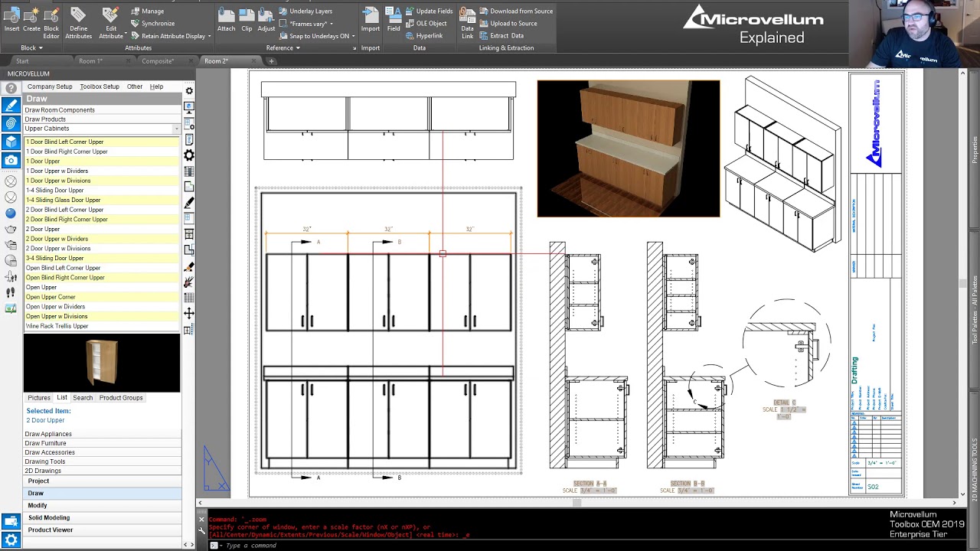This screenshot has width=980, height=551.
Task: Click Hyperlink button in Data panel
Action: coord(424,36)
